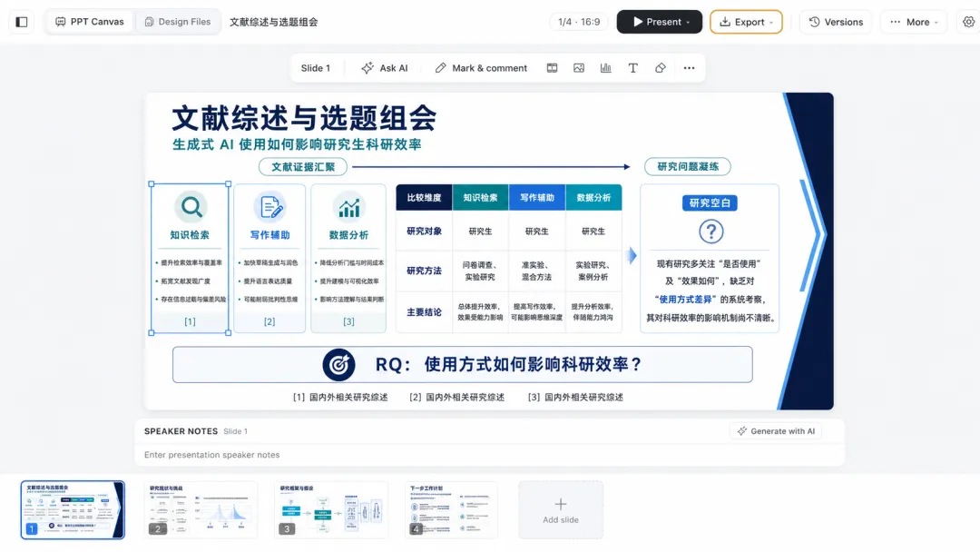
Task: Click the 主要结论 row label
Action: pos(425,312)
